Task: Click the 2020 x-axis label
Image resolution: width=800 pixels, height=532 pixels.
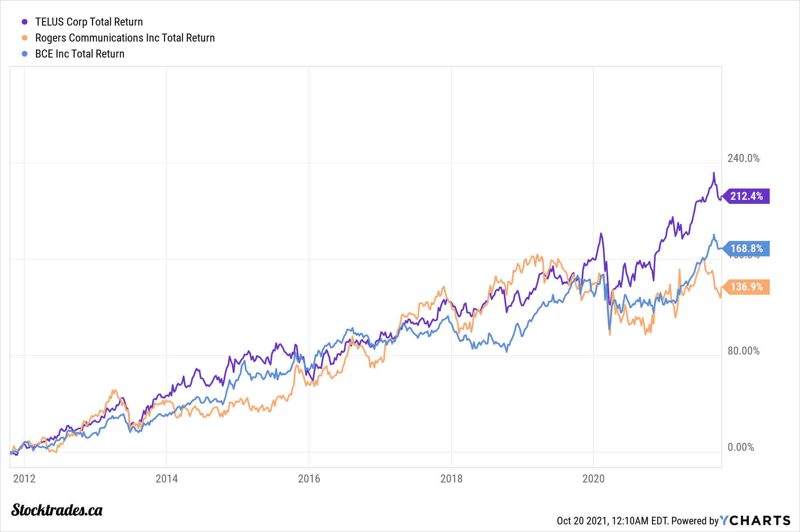Action: point(594,479)
